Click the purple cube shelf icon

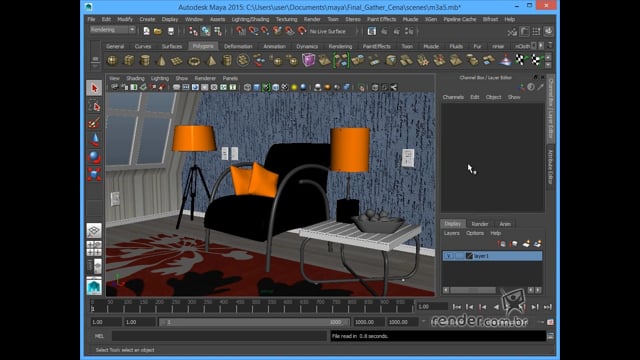click(x=308, y=60)
